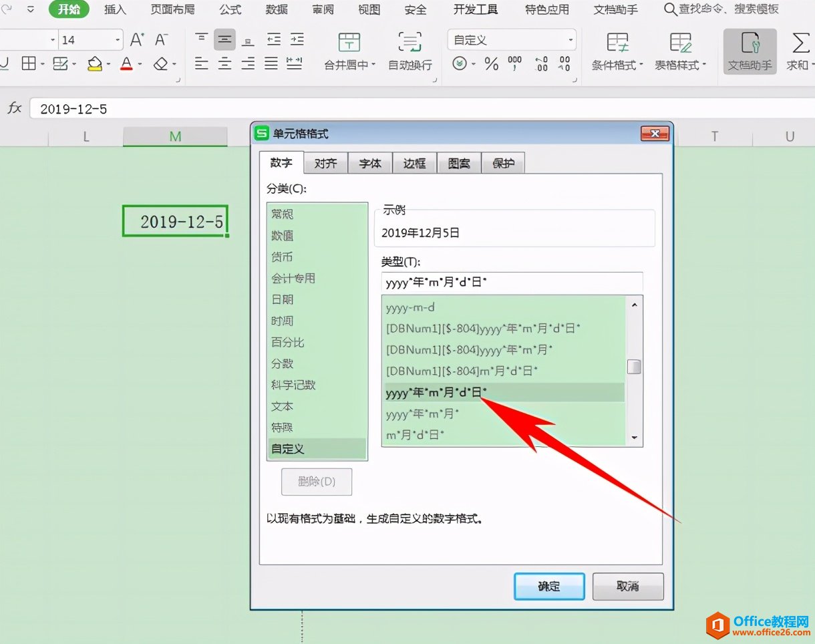Open the 公式 ribbon tab
This screenshot has height=644, width=815.
coord(230,9)
